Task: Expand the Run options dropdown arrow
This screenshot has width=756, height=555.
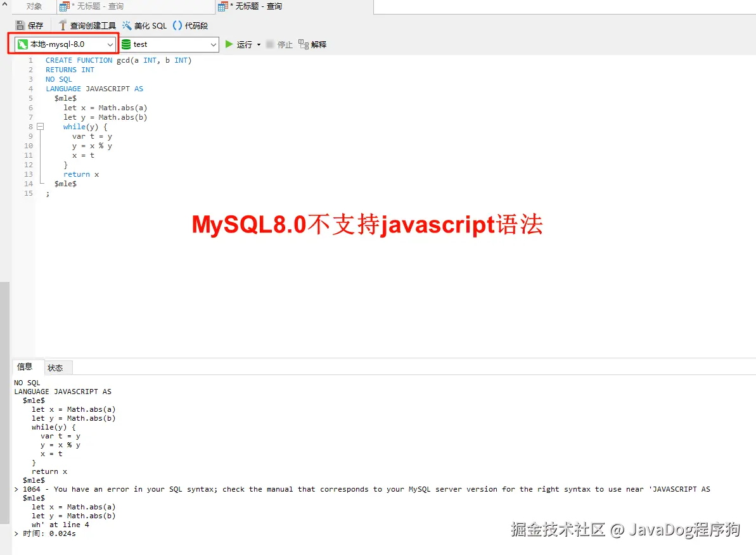Action: click(x=259, y=44)
